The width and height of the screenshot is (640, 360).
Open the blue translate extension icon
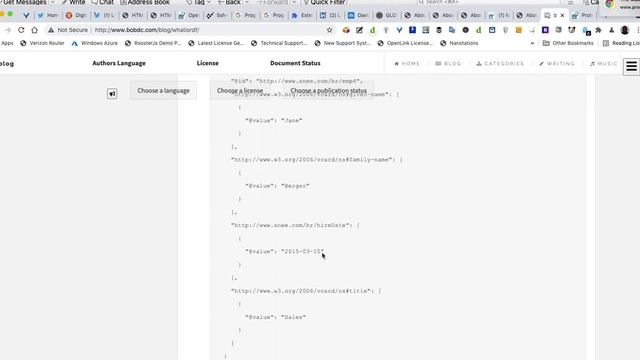click(x=452, y=30)
